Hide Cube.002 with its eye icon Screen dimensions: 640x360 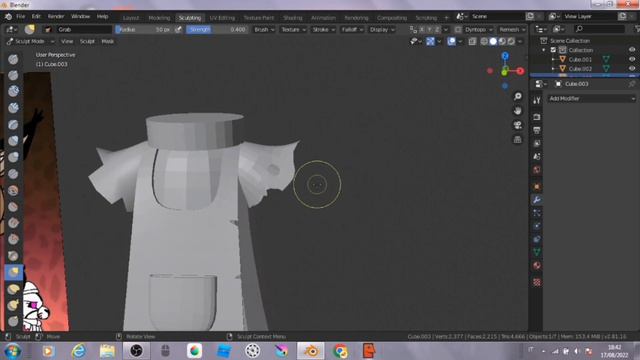[632, 69]
